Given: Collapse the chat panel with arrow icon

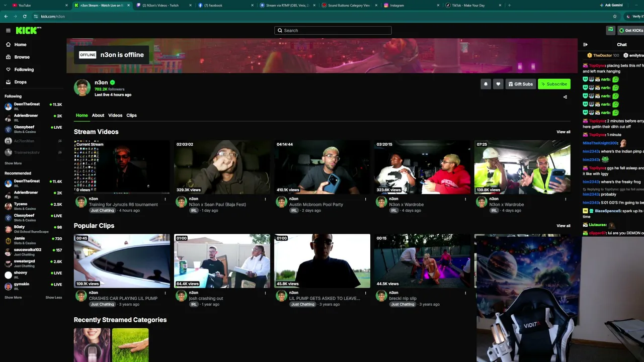Looking at the screenshot, I should tap(585, 45).
